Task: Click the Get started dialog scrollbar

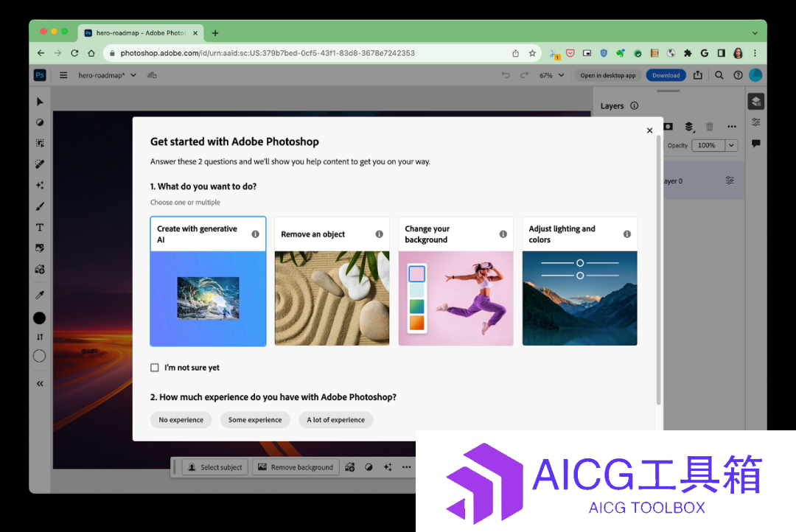Action: [658, 270]
